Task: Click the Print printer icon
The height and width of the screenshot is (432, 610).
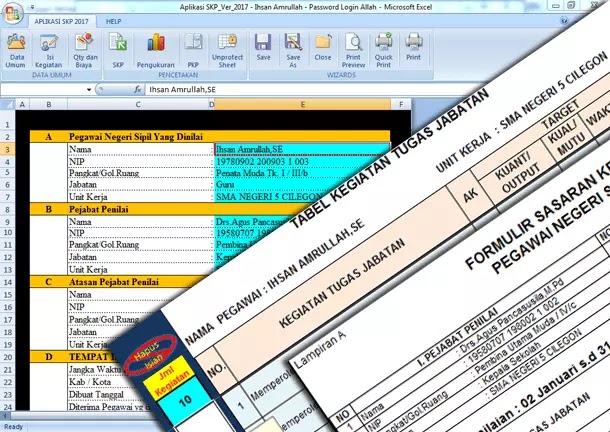Action: (x=413, y=47)
